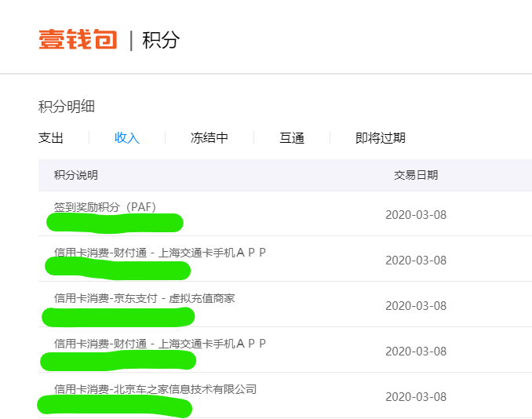The width and height of the screenshot is (532, 419).
Task: Click the 积分 page title
Action: coord(161,40)
